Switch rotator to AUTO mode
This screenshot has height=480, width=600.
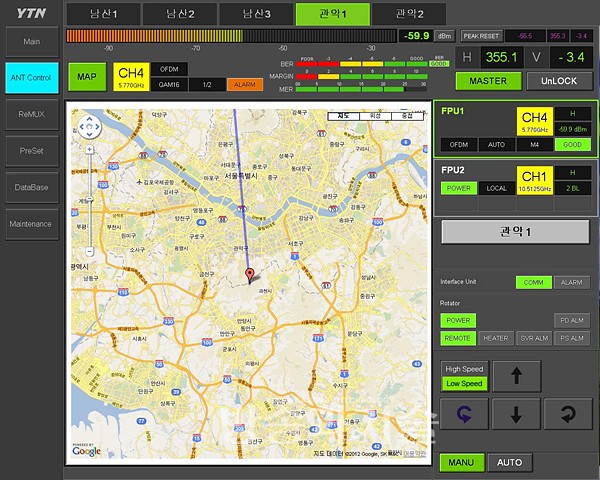509,462
